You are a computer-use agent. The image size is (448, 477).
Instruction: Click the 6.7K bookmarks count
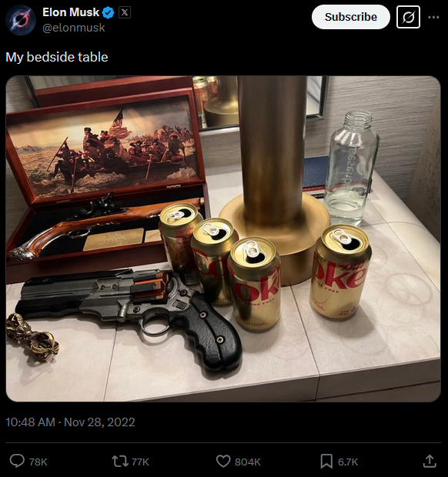tap(348, 462)
